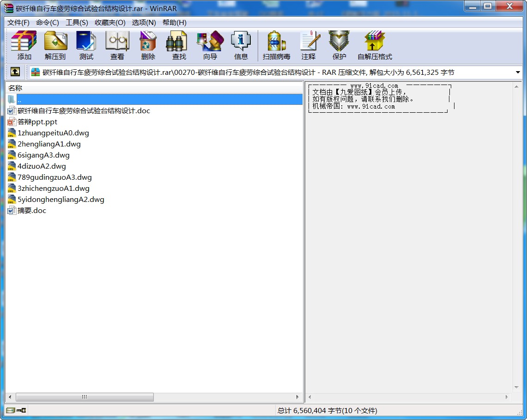Viewport: 527px width, 420px height.
Task: Select the 答辩ppt.ppt file
Action: [x=37, y=122]
